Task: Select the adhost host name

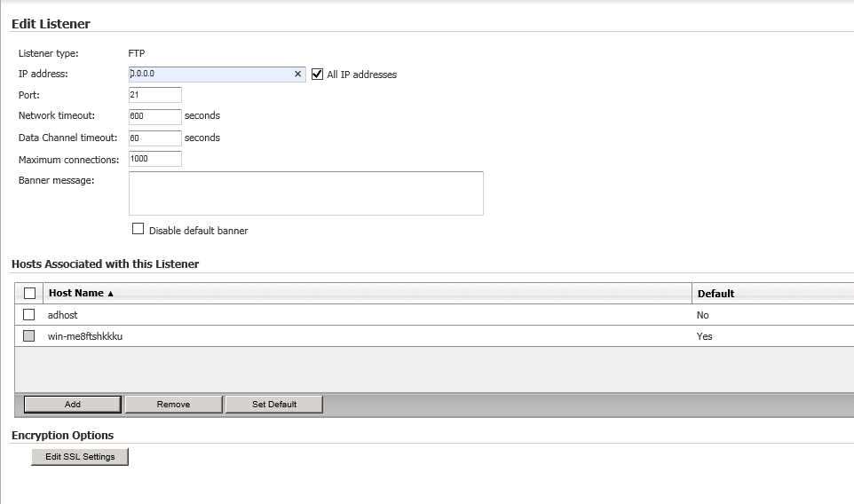Action: pyautogui.click(x=63, y=315)
